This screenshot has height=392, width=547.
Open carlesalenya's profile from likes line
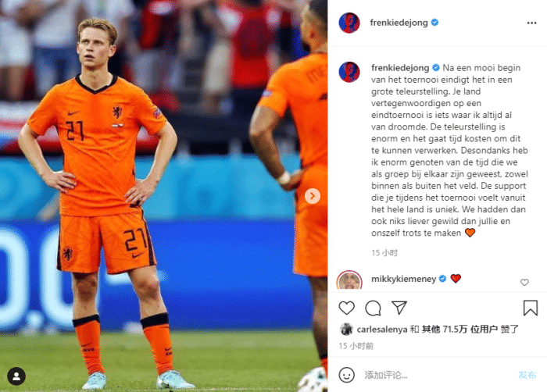(x=382, y=330)
